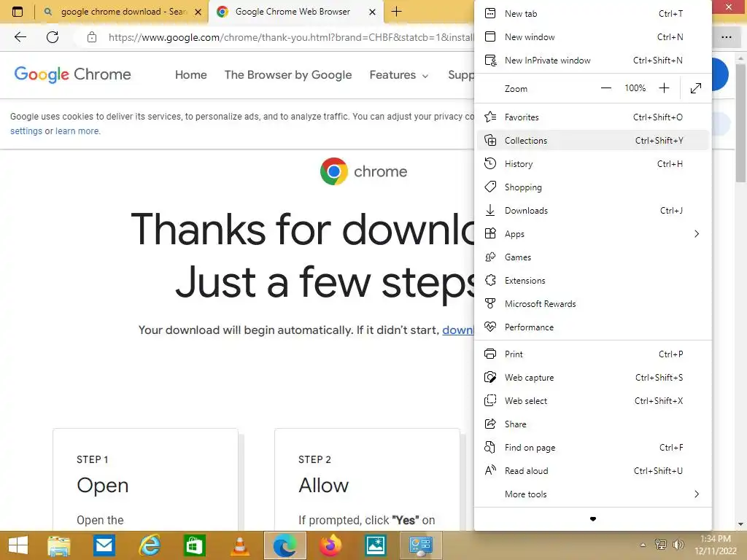Click the Read aloud icon

click(x=490, y=470)
